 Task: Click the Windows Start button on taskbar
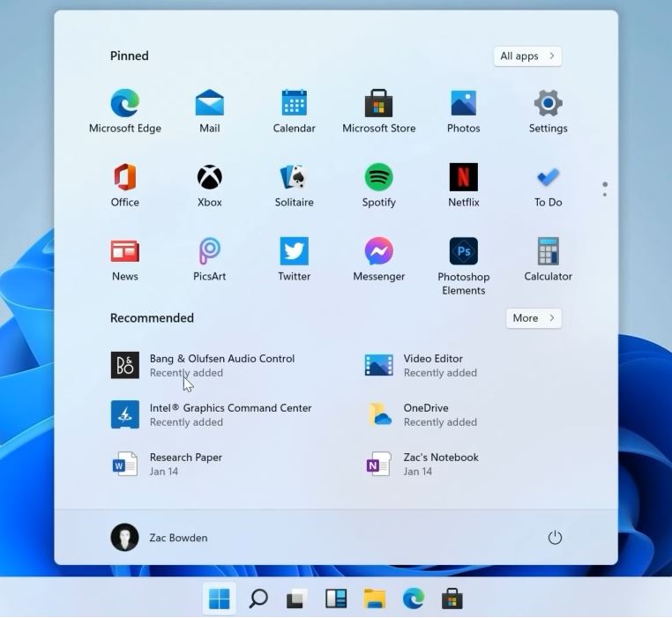click(219, 599)
